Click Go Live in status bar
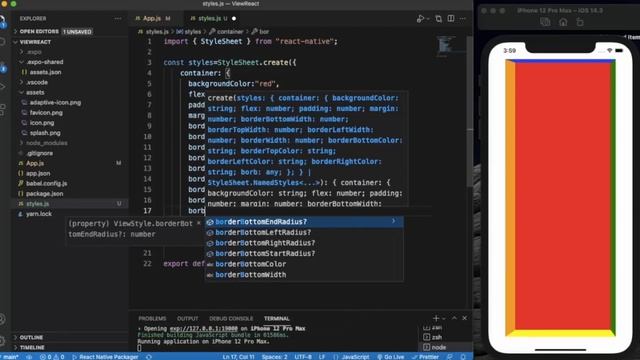Viewport: 640px width, 360px height. [391, 357]
